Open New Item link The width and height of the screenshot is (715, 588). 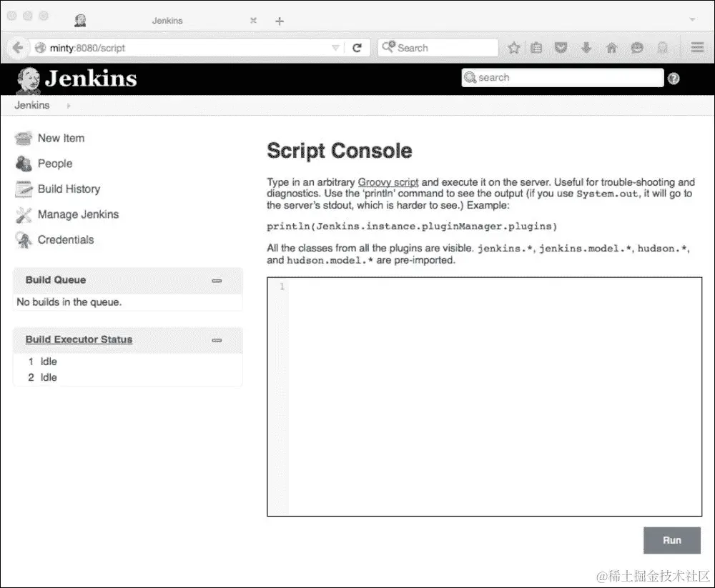pos(61,138)
